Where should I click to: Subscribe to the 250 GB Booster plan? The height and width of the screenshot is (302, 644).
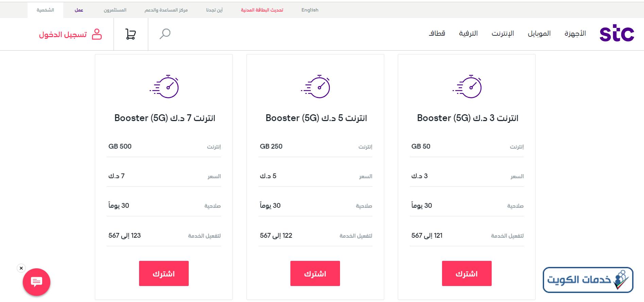click(x=315, y=273)
